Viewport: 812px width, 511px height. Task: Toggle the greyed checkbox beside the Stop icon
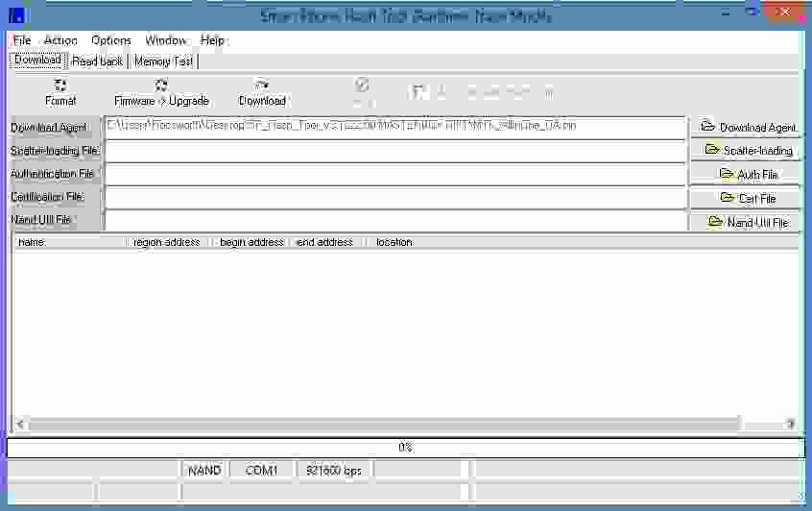[x=418, y=93]
